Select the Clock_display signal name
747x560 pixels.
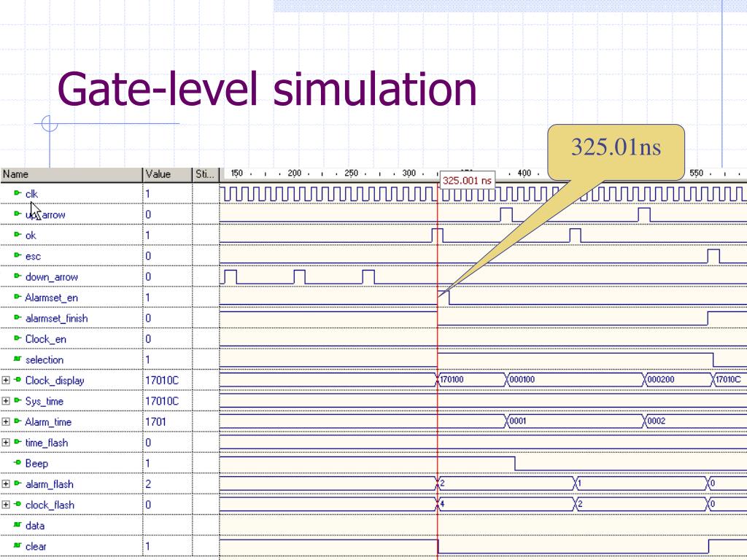tap(55, 381)
